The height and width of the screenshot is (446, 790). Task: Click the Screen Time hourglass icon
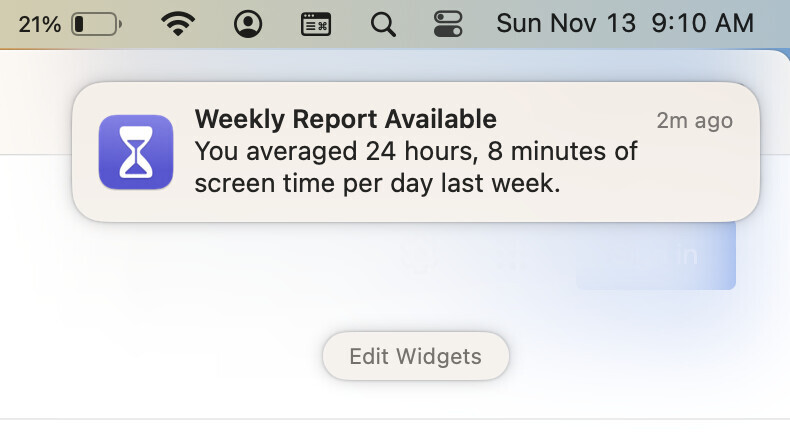click(x=136, y=151)
